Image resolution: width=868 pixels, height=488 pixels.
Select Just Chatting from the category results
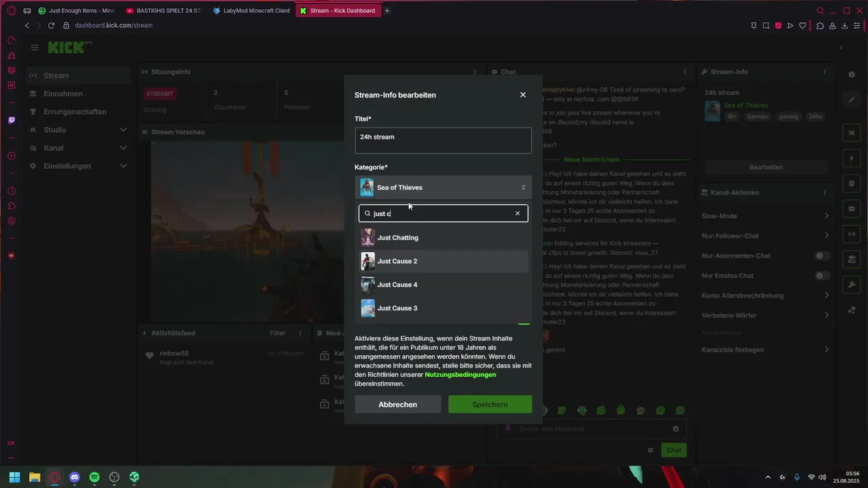coord(443,238)
